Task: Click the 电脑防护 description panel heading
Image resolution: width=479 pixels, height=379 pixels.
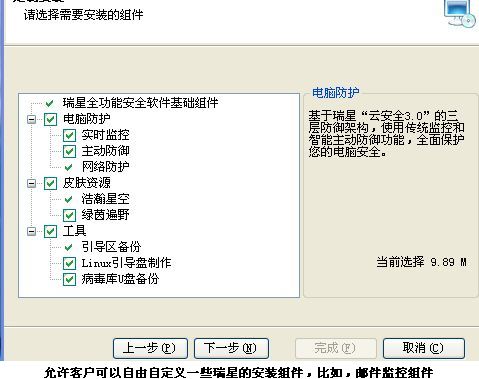Action: click(x=336, y=93)
